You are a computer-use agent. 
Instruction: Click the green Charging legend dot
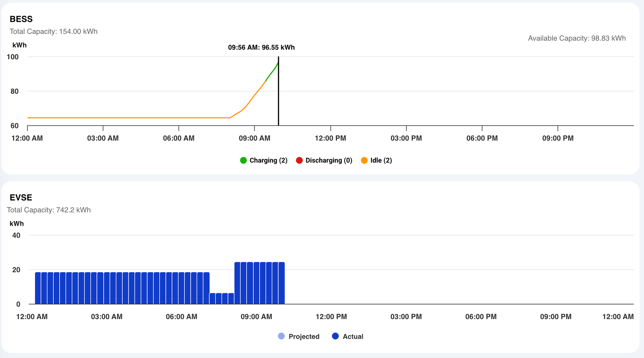coord(243,160)
